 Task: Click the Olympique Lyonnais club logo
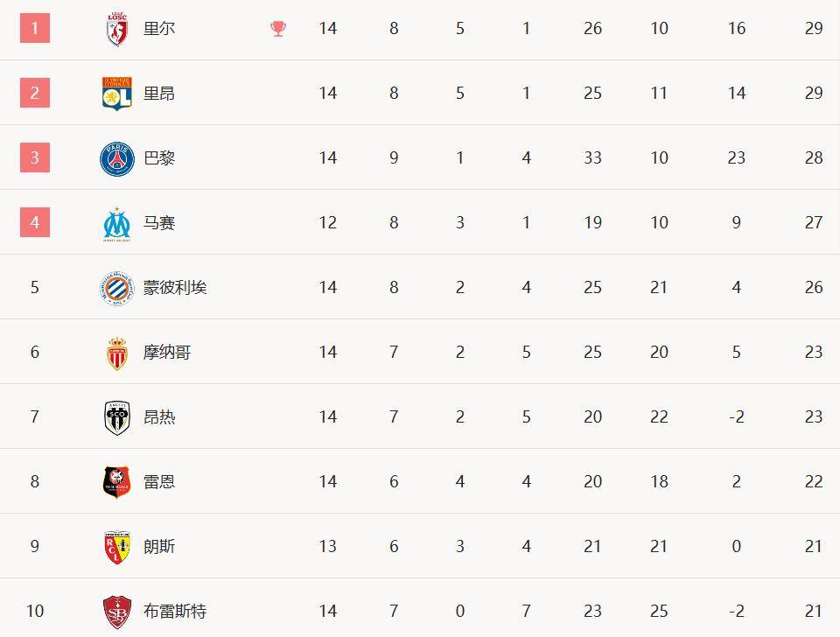tap(116, 94)
